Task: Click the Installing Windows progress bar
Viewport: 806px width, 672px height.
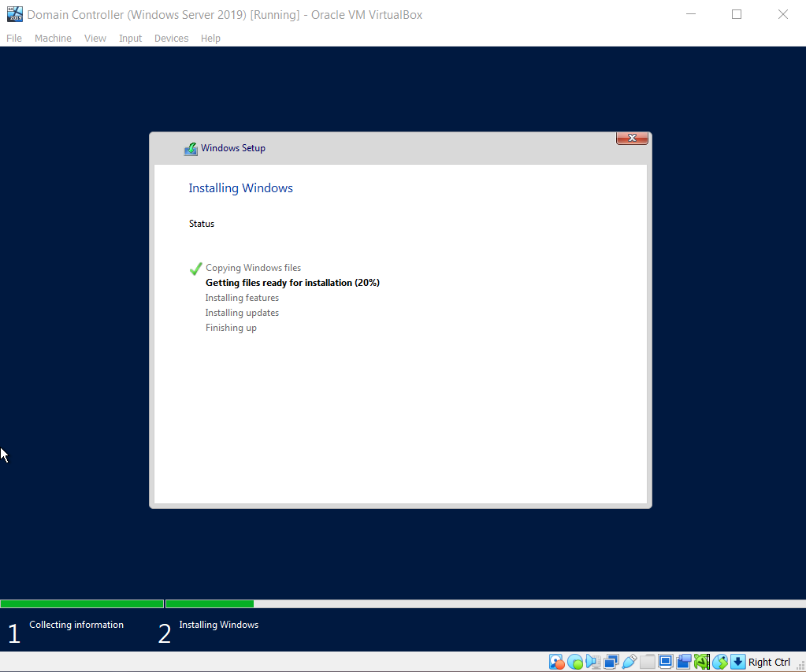Action: coord(209,603)
